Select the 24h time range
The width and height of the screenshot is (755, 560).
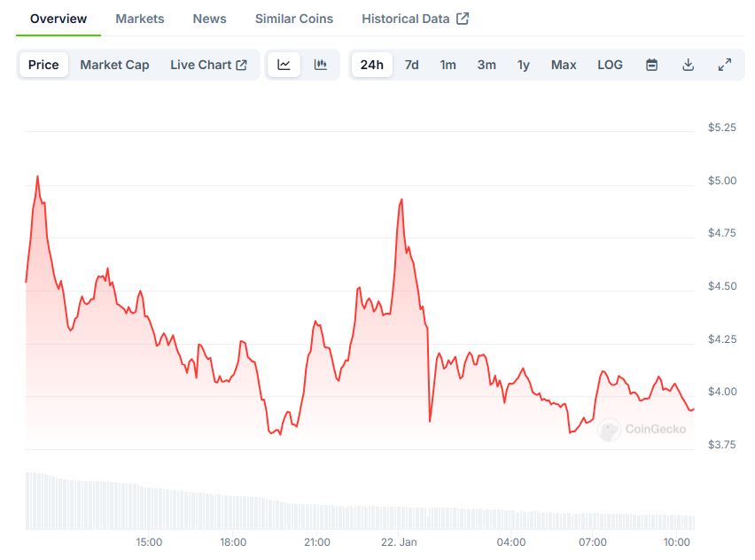click(x=372, y=65)
